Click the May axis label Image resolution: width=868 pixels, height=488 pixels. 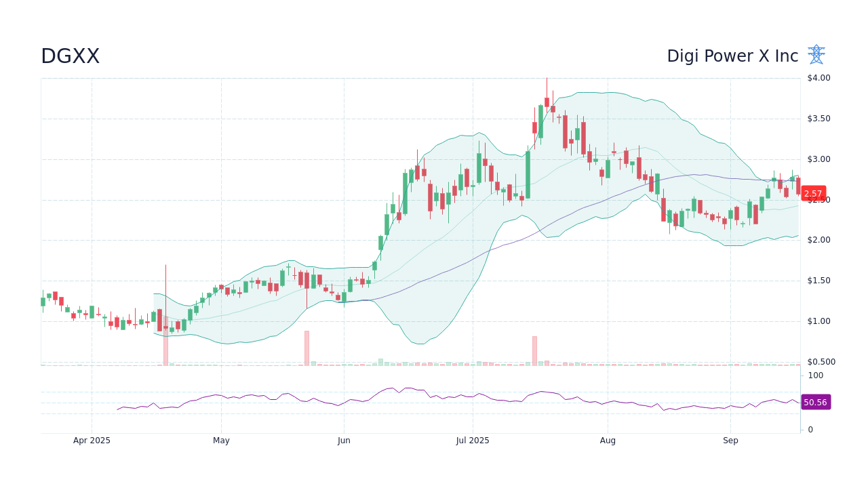[x=222, y=440]
